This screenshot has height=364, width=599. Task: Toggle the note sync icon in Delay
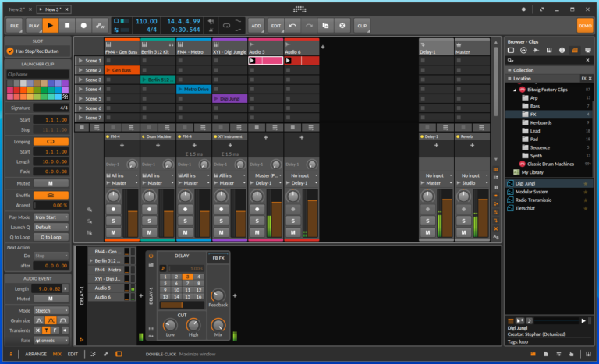[x=163, y=268]
